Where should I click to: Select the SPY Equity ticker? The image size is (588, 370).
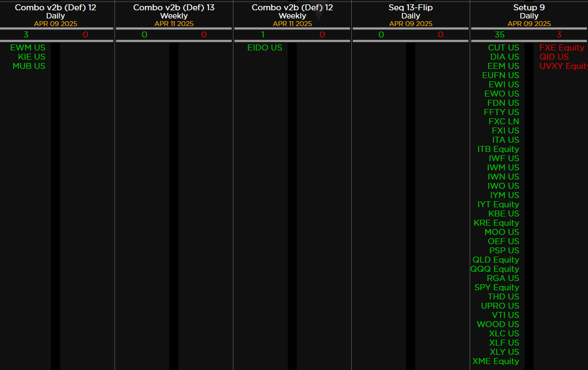tap(497, 288)
